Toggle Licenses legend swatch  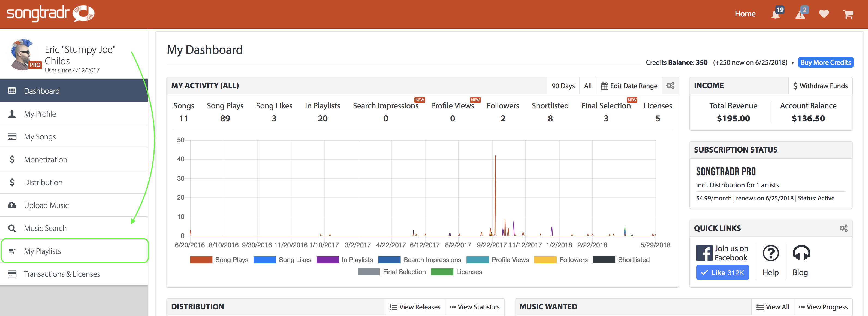tap(442, 272)
